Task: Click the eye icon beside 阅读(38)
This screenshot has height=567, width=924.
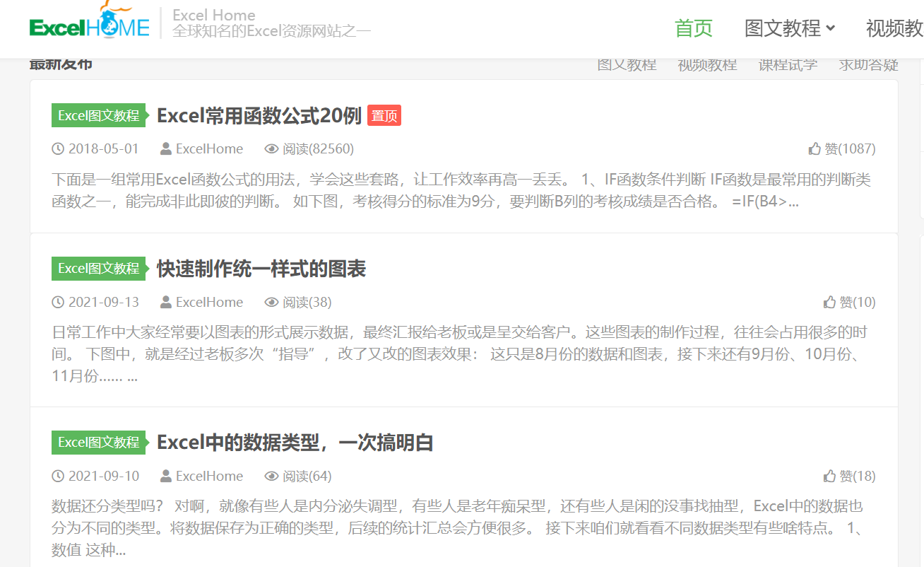Action: (271, 302)
